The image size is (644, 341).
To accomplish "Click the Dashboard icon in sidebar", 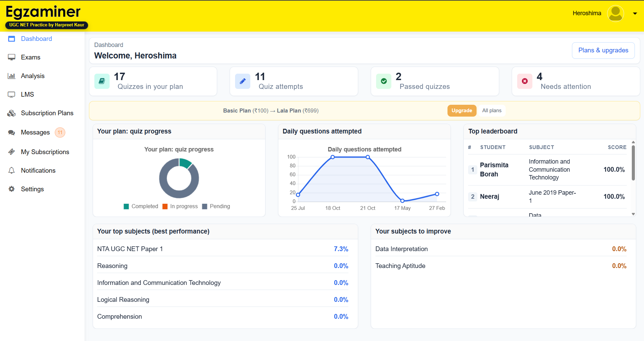I will pos(11,39).
